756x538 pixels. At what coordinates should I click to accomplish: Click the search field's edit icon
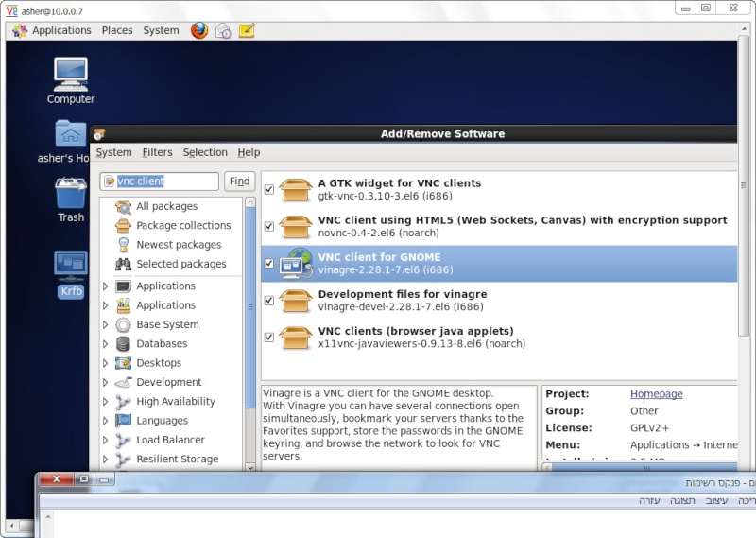[x=109, y=181]
